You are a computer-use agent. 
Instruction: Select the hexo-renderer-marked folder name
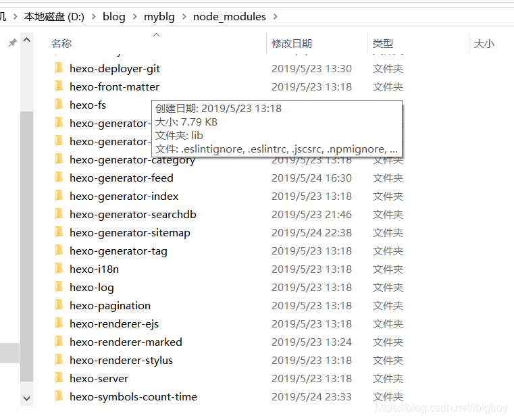pyautogui.click(x=126, y=342)
